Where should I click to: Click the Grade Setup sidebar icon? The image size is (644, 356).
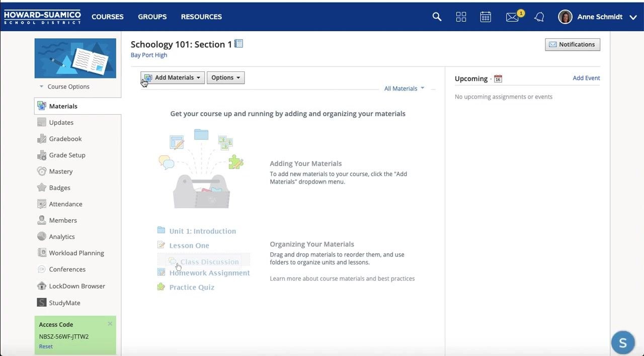pos(42,155)
